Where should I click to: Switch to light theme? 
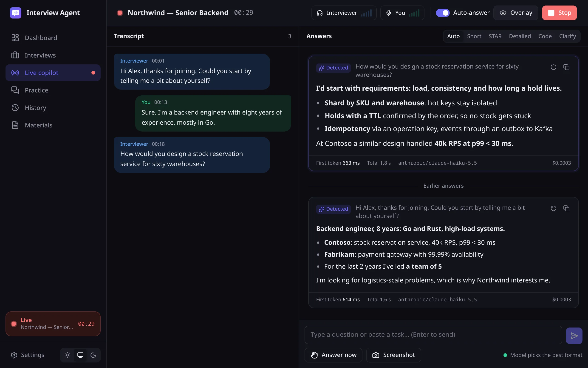68,355
